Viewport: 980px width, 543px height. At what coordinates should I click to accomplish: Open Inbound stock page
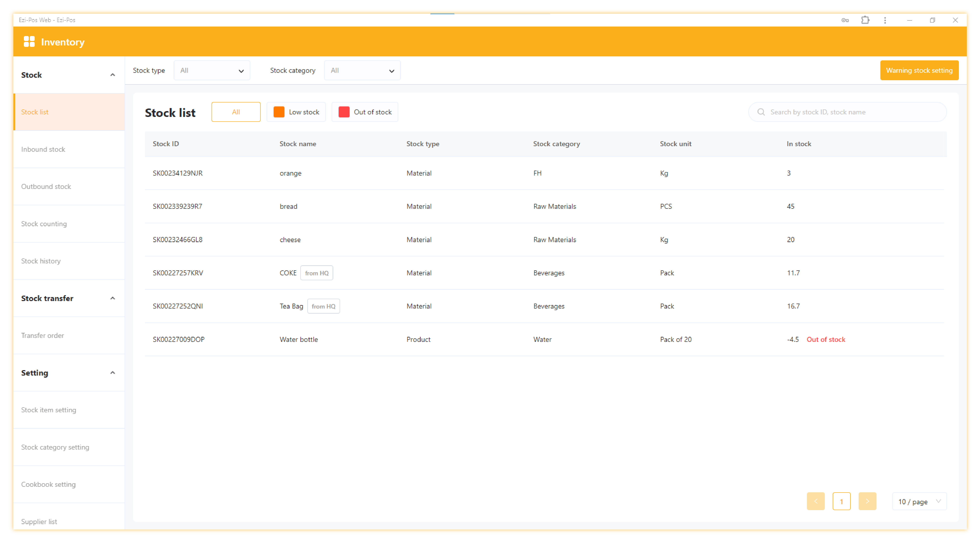(69, 149)
